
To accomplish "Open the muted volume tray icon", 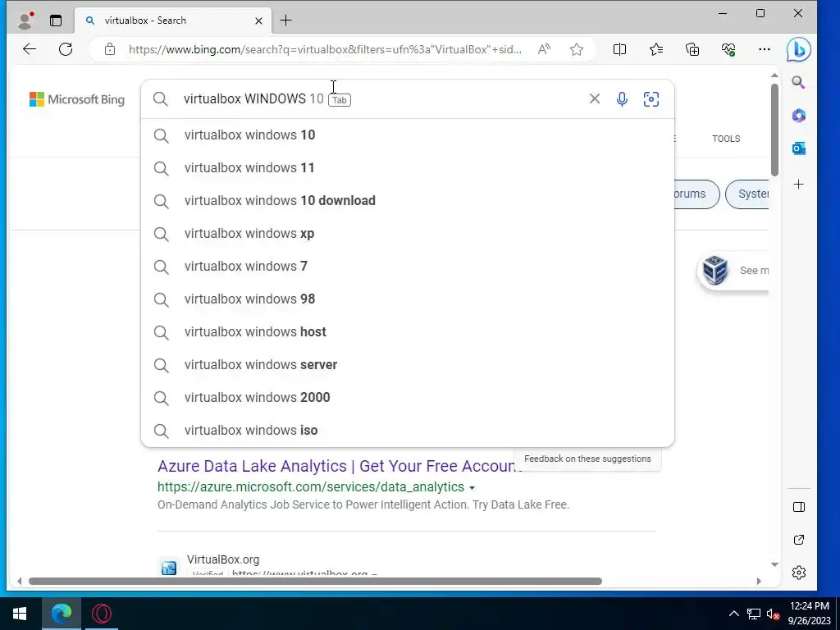I will coord(773,614).
